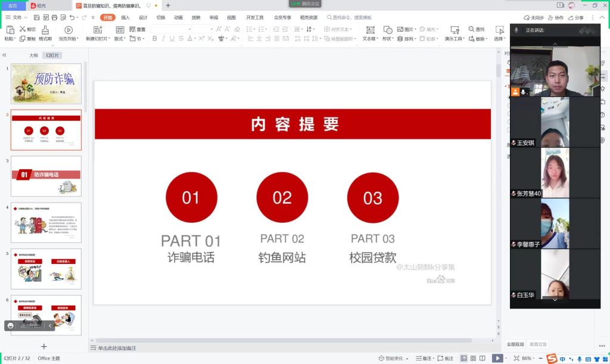
Task: Click the New Slide (新建幻灯片) icon
Action: [98, 30]
